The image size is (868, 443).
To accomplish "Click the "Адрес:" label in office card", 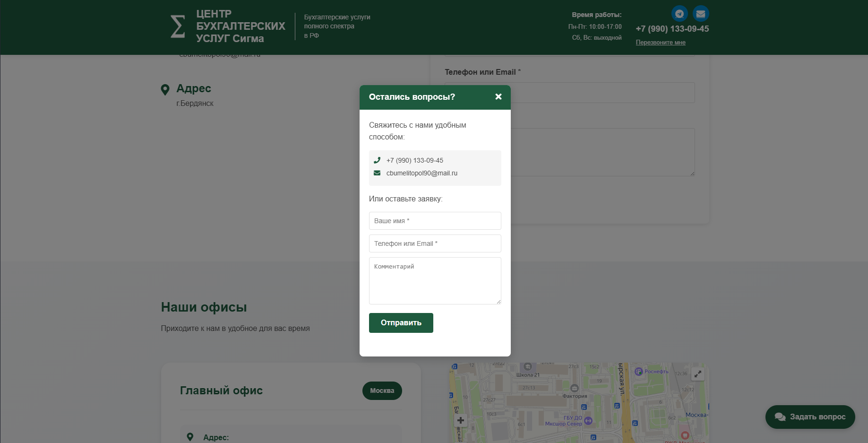I will point(216,438).
